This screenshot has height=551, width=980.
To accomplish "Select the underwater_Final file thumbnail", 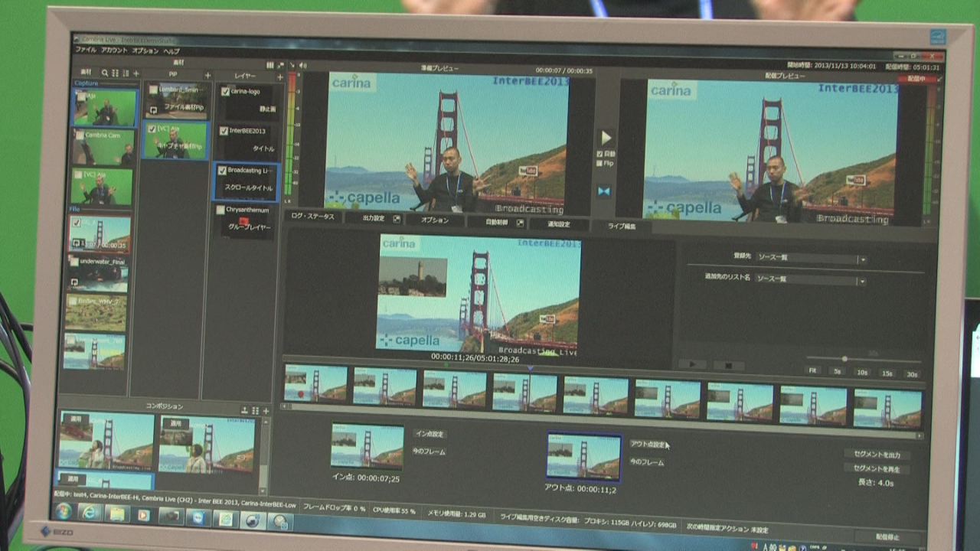I will [x=97, y=273].
